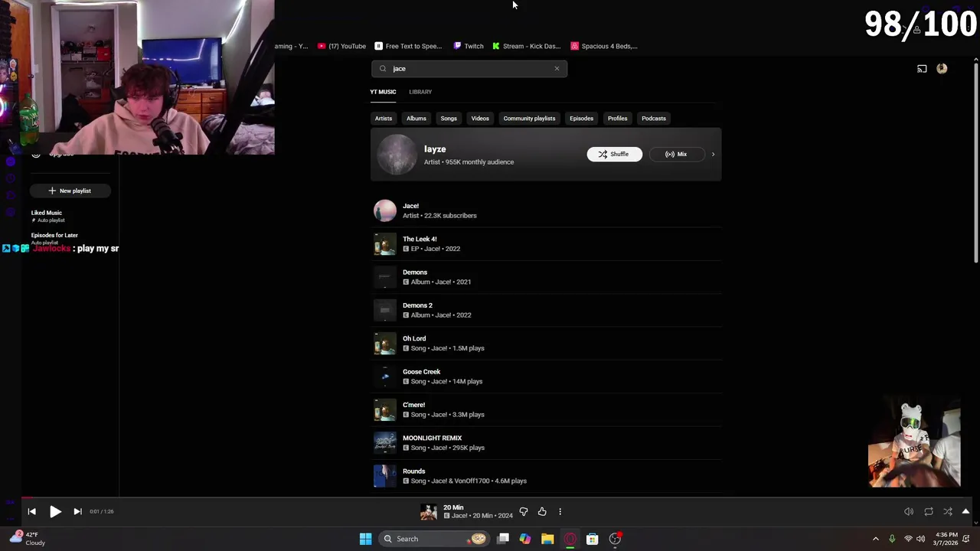Like the song 20 Min

pyautogui.click(x=542, y=511)
